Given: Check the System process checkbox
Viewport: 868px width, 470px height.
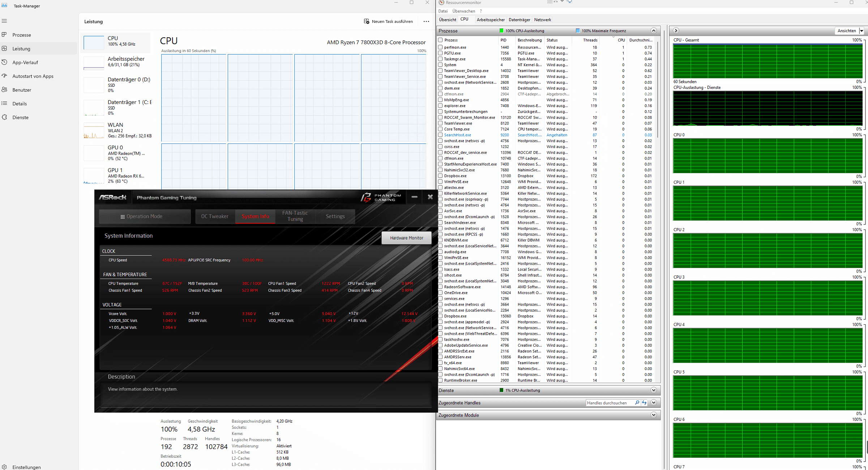Looking at the screenshot, I should (x=440, y=65).
